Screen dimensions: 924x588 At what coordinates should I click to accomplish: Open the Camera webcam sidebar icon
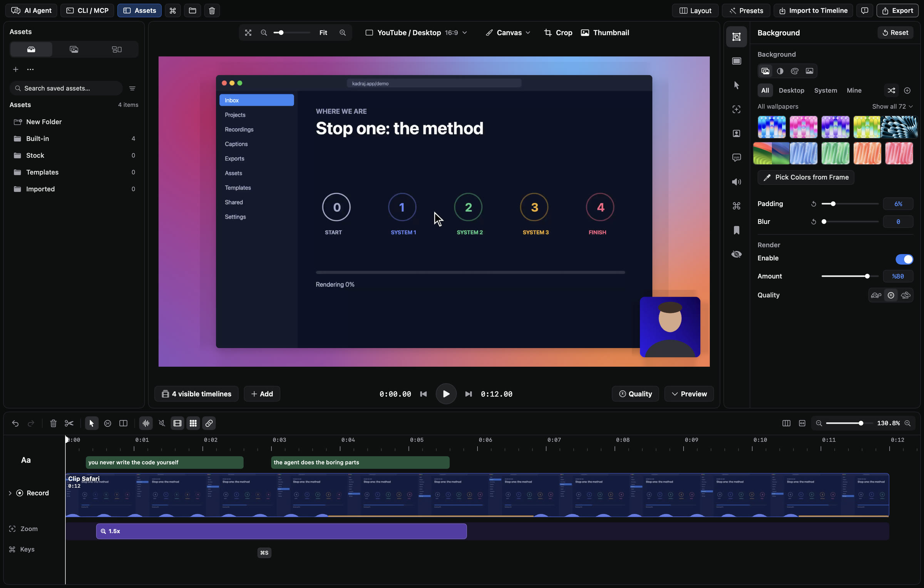[737, 134]
